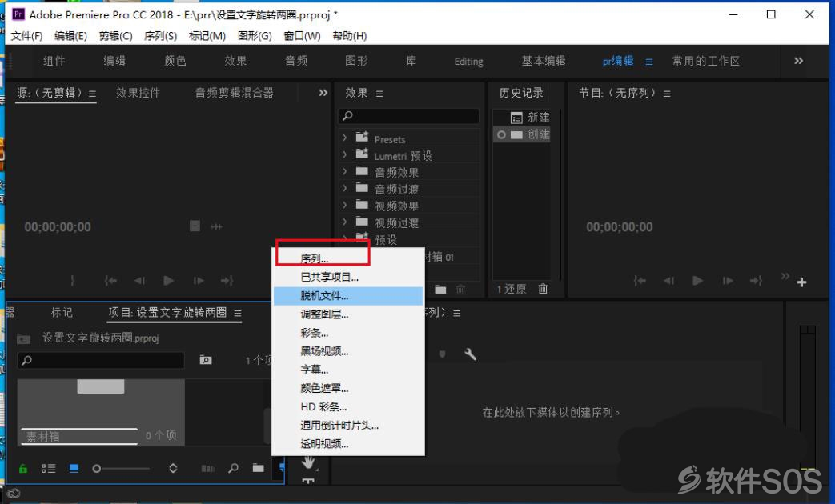Expand the Lumetri 预设 folder
Image resolution: width=835 pixels, height=504 pixels.
(x=344, y=155)
